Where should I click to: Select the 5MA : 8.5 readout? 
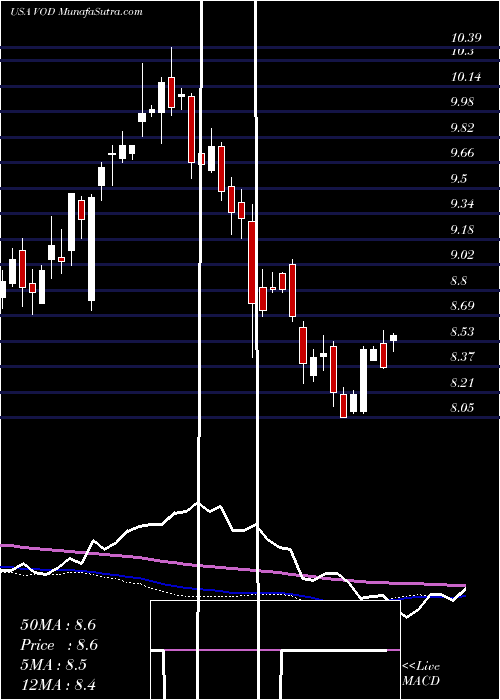point(55,665)
